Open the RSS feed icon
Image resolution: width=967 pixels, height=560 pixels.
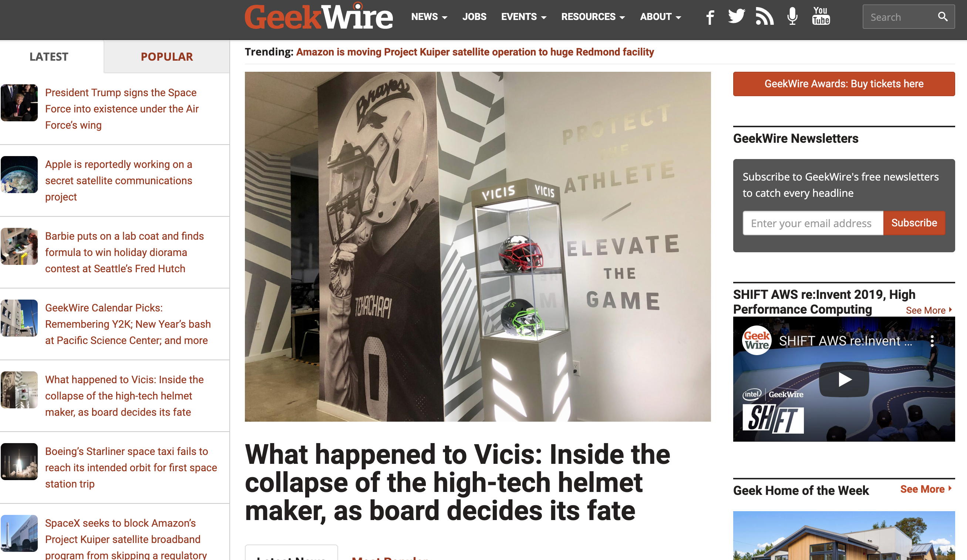tap(764, 17)
